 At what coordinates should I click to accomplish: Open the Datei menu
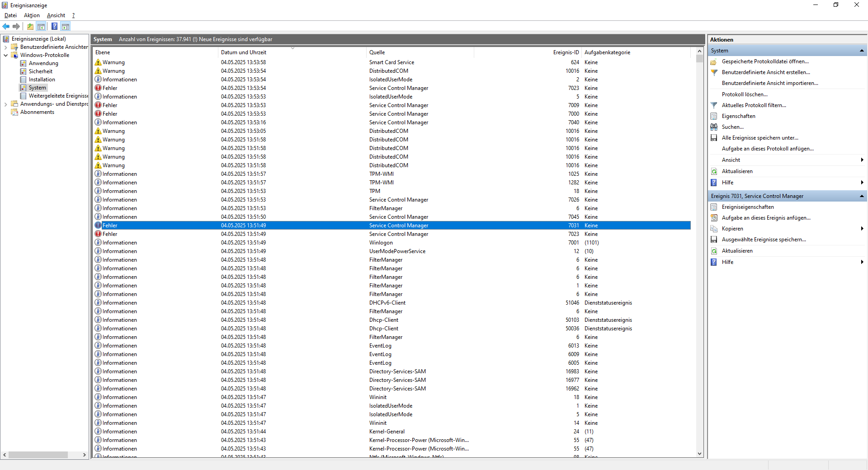(x=10, y=15)
